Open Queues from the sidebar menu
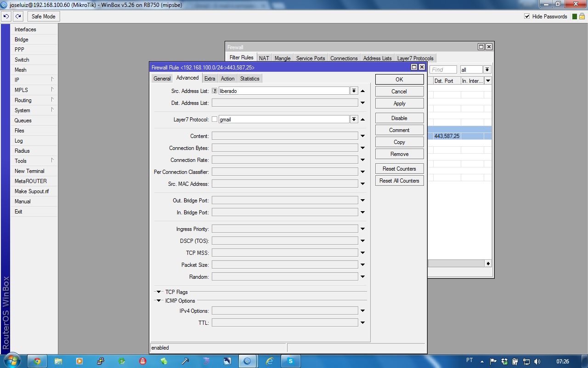 coord(34,121)
